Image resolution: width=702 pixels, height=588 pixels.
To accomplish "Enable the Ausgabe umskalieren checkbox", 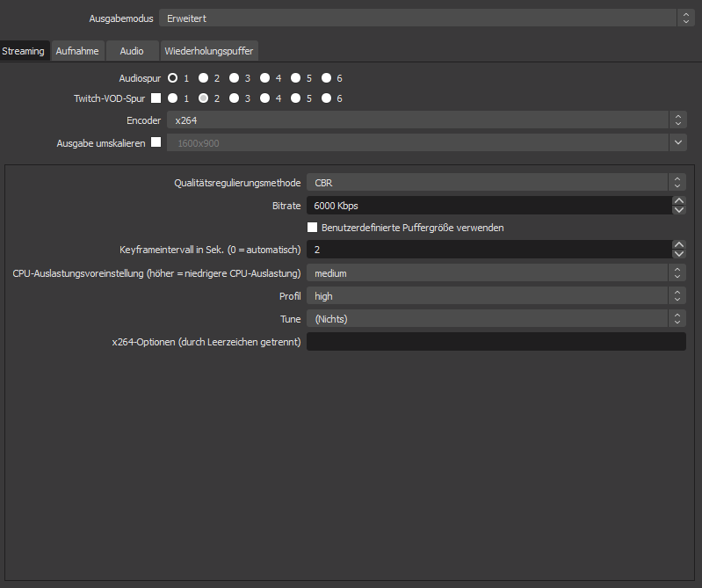I will click(156, 142).
